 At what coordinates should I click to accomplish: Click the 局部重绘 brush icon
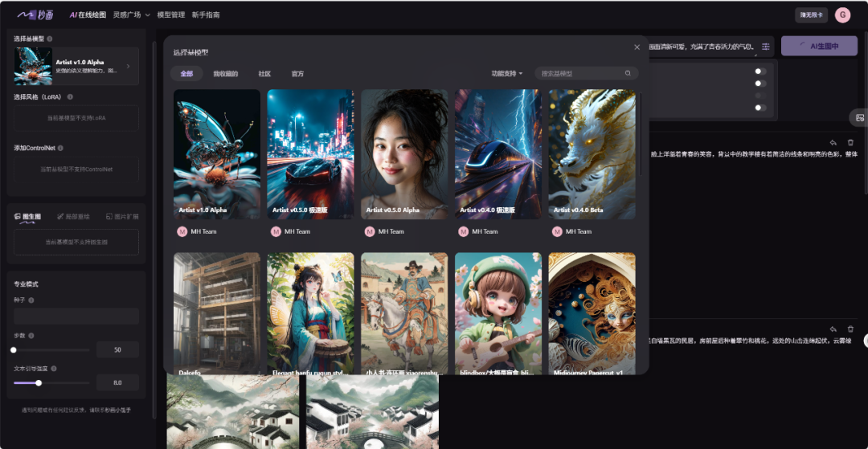(x=61, y=217)
